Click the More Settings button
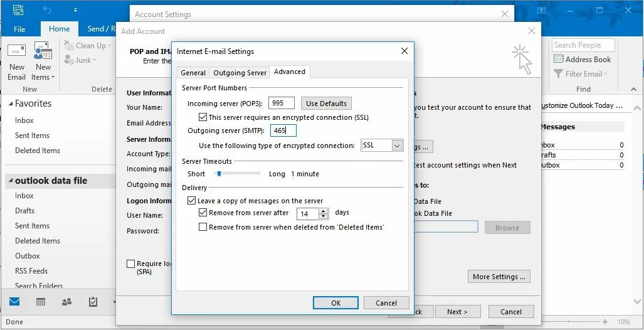Image resolution: width=644 pixels, height=330 pixels. coord(499,277)
